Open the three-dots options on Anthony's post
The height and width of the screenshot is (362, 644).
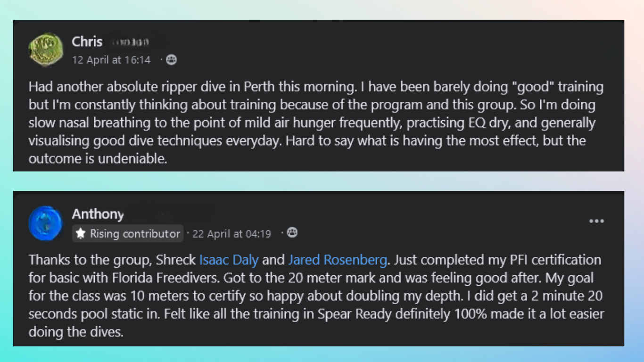click(596, 221)
